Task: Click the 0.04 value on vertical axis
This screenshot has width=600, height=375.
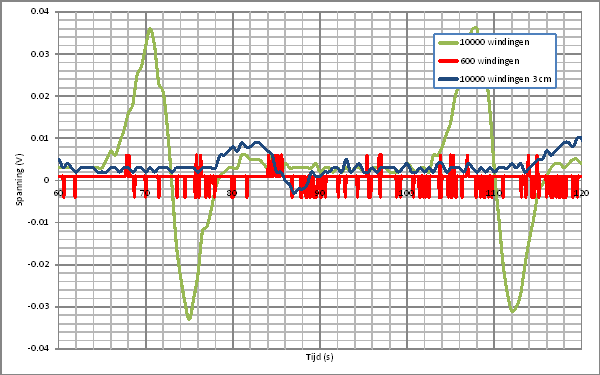Action: 40,11
